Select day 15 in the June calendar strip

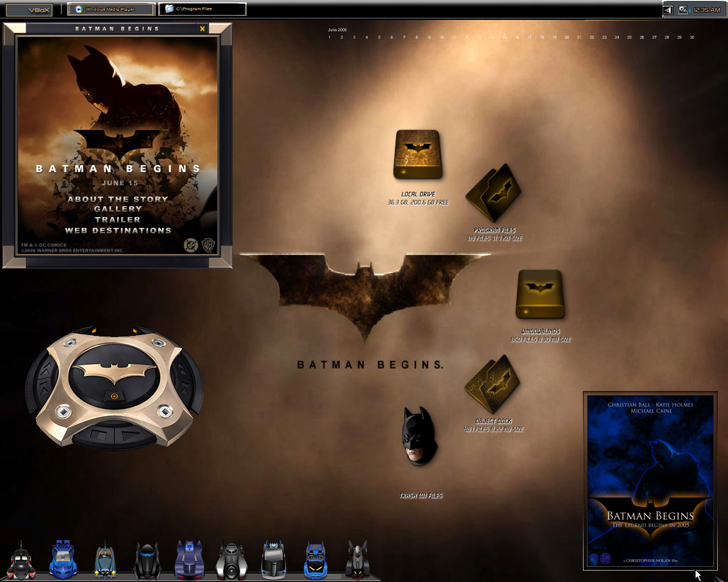tap(504, 37)
